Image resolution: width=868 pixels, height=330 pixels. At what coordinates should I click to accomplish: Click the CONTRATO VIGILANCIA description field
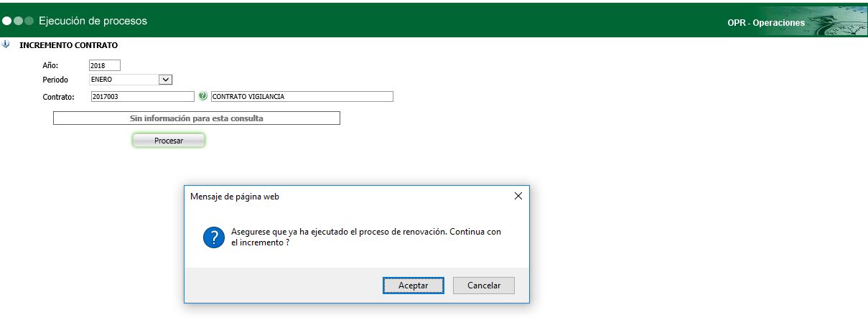click(302, 97)
